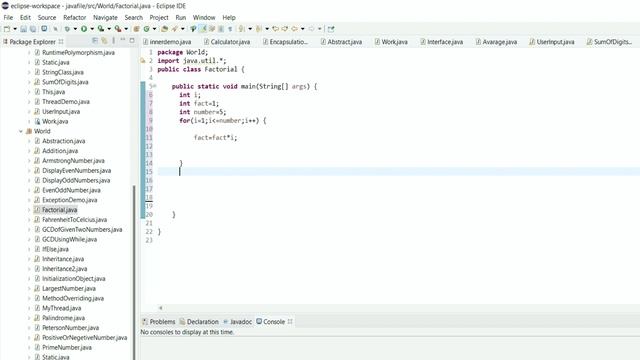Switch to the Calculator.java editor tab
640x360 pixels.
pos(227,42)
